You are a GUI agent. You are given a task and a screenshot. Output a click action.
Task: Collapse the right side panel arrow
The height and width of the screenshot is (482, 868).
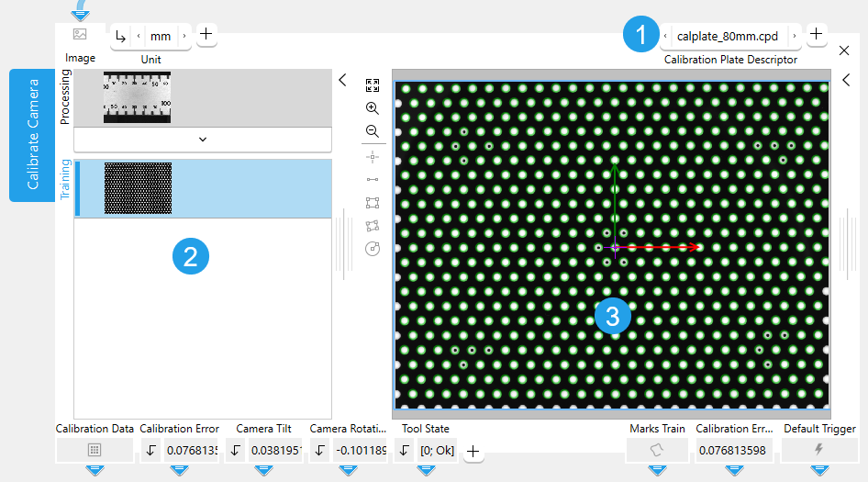point(846,80)
